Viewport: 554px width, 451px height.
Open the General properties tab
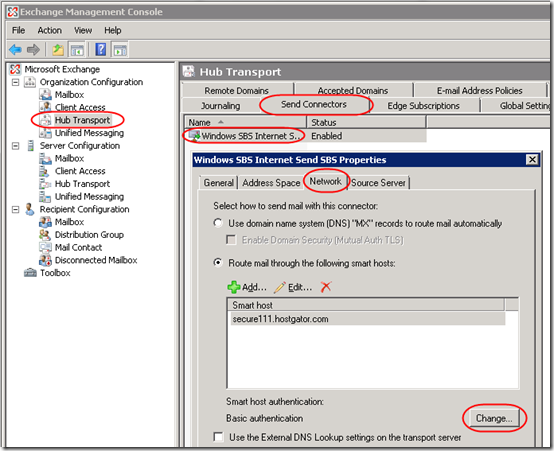tap(218, 183)
